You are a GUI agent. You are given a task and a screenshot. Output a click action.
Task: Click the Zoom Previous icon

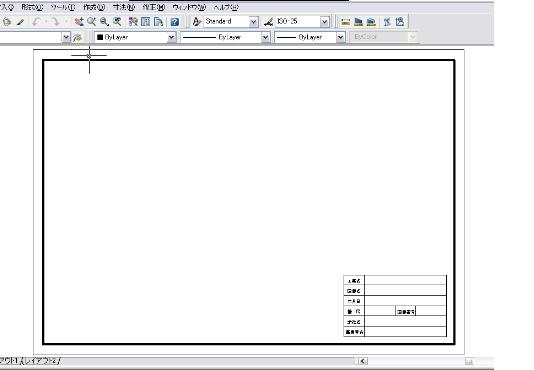117,22
